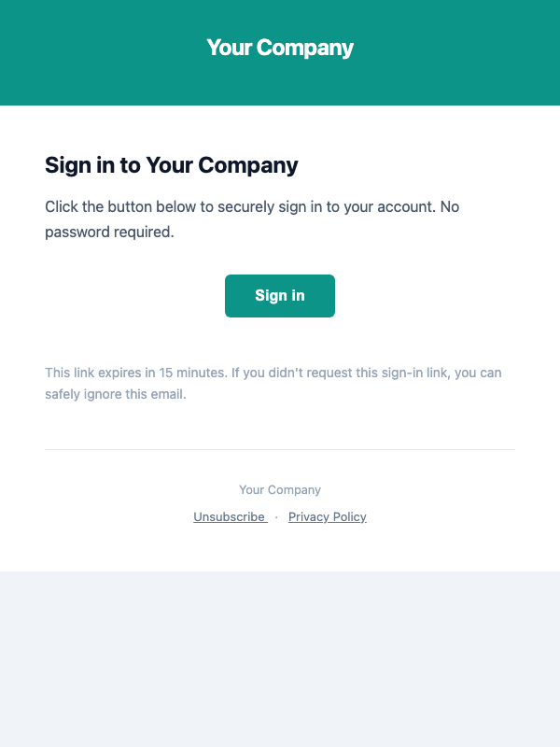Click the white space left of Sign in button
The width and height of the screenshot is (560, 747).
point(131,296)
